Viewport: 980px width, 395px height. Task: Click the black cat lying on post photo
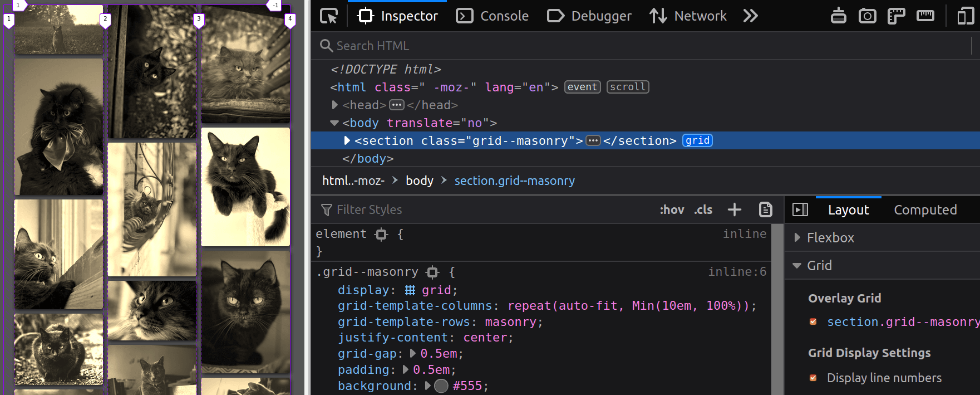[x=245, y=187]
